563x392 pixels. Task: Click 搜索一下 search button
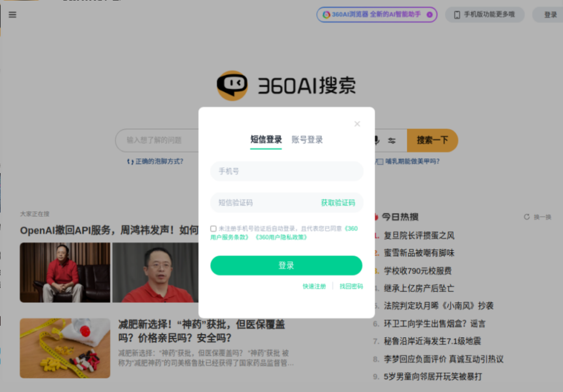(x=432, y=140)
